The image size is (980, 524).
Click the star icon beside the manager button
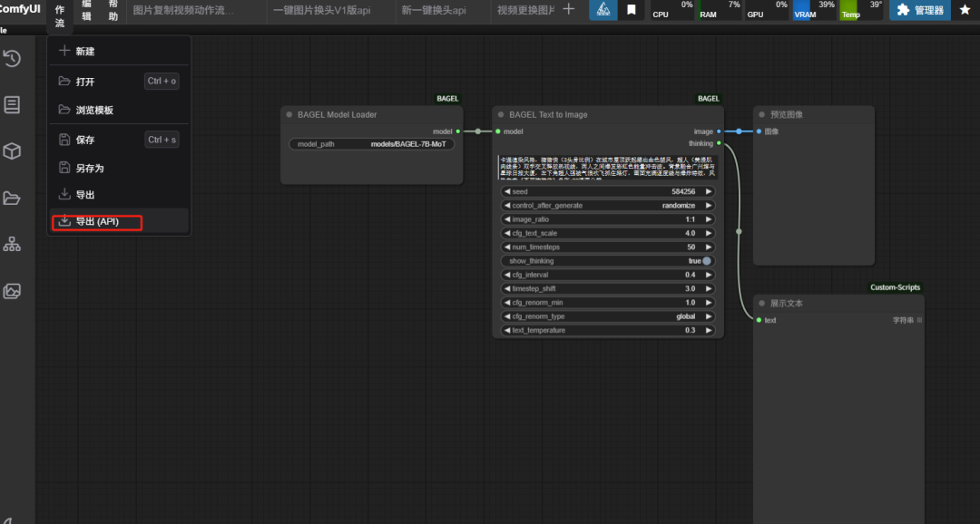[x=965, y=10]
